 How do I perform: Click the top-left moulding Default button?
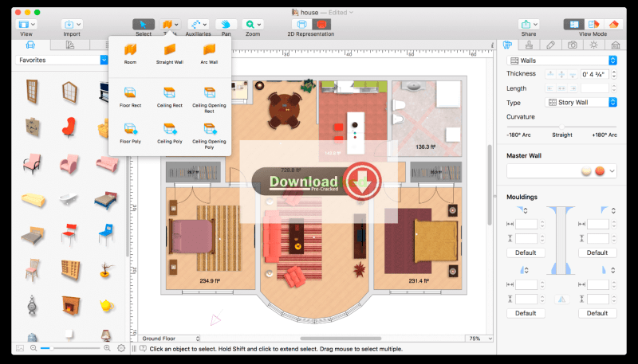tap(526, 252)
